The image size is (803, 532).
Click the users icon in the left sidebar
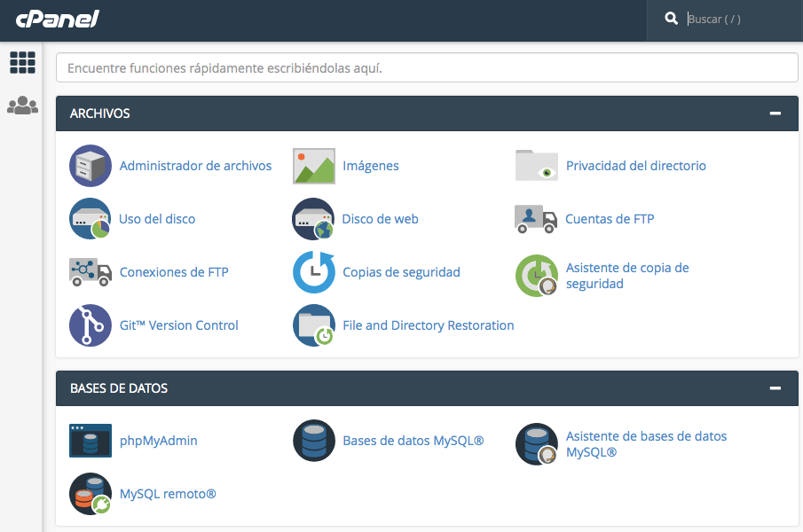pyautogui.click(x=22, y=105)
